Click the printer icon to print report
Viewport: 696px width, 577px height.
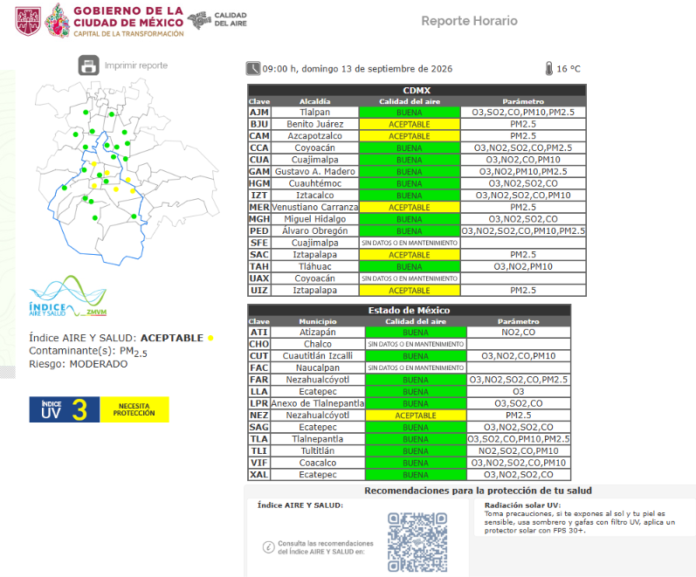coord(89,65)
